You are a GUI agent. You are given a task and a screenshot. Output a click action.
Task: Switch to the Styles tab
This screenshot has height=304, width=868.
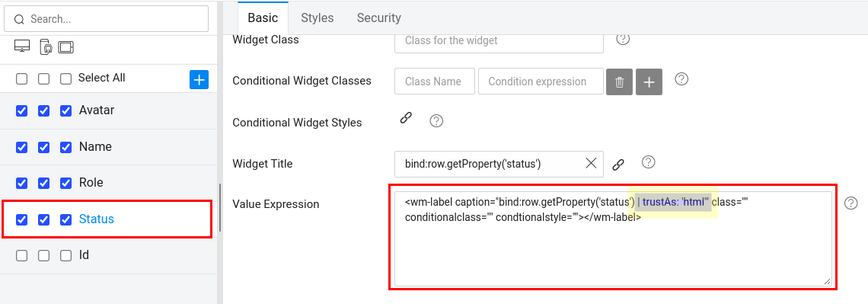pyautogui.click(x=318, y=18)
